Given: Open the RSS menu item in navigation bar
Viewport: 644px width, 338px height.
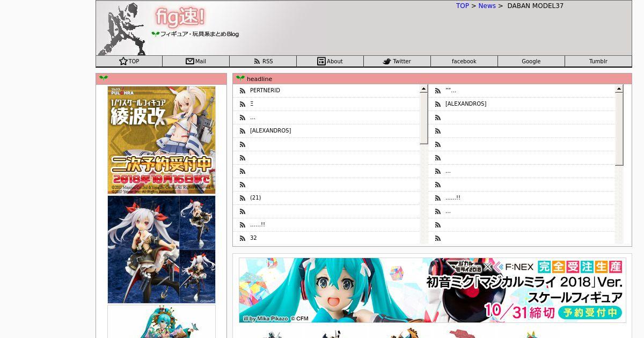Looking at the screenshot, I should (x=263, y=61).
